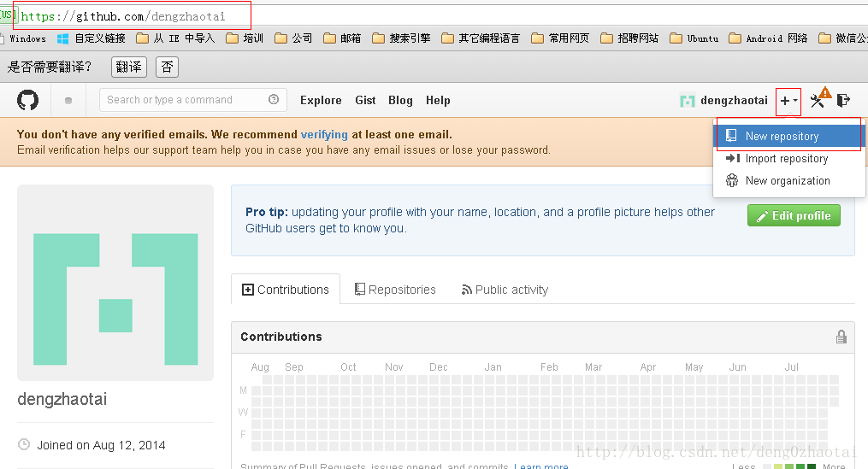Click the Contributions panel heading
The width and height of the screenshot is (868, 469).
(281, 337)
